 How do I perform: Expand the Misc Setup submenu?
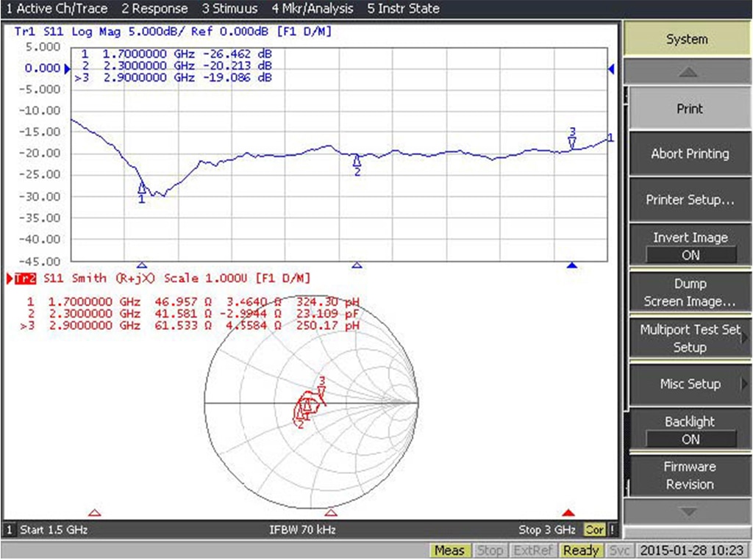pyautogui.click(x=690, y=384)
